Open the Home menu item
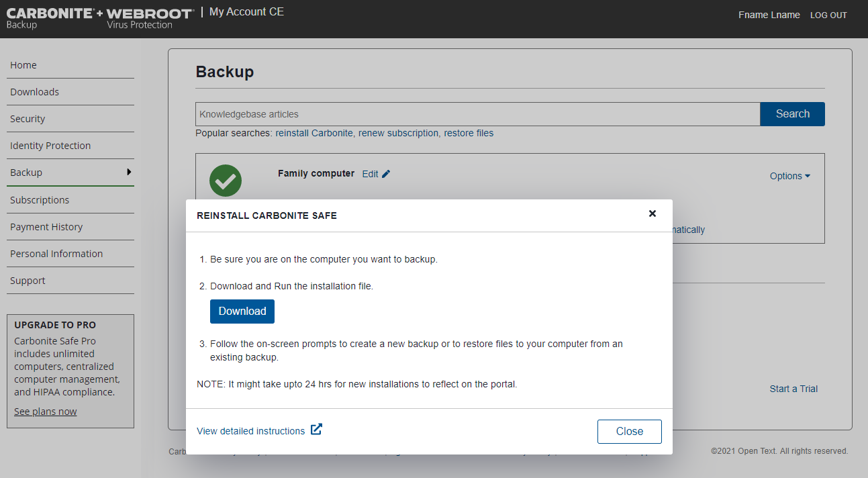The image size is (868, 478). pyautogui.click(x=23, y=65)
